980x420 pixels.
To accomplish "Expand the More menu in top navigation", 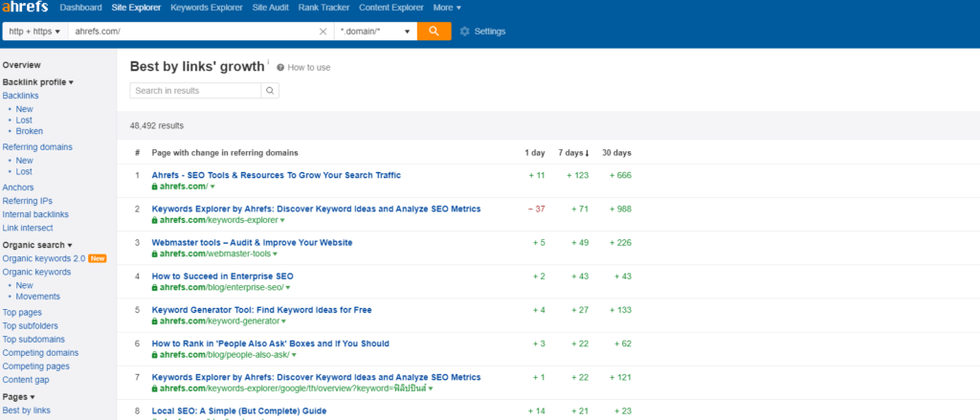I will [447, 8].
